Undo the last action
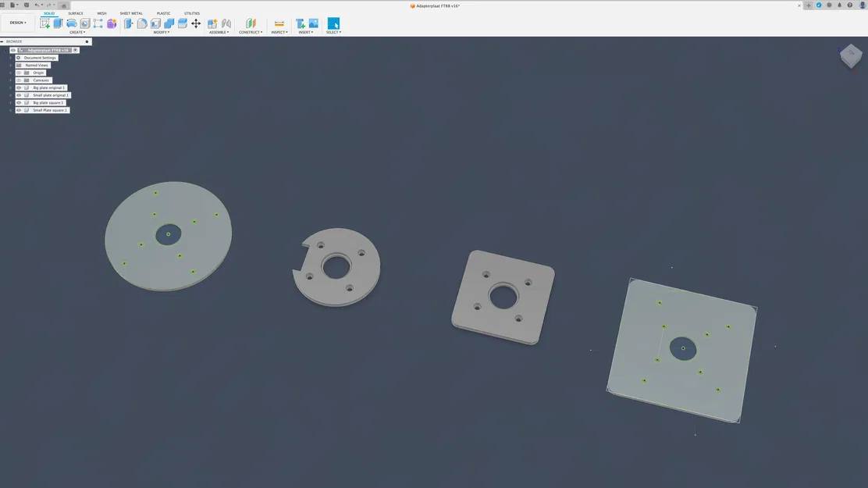 37,5
